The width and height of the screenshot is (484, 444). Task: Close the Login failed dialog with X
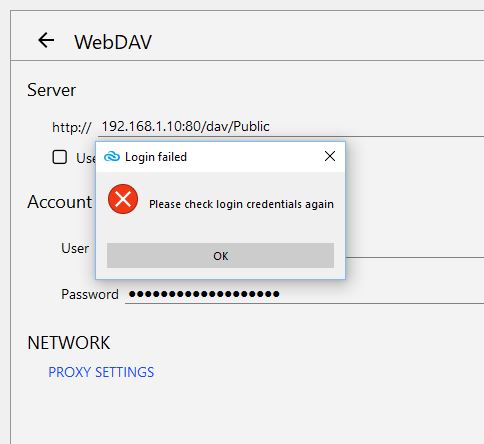330,156
